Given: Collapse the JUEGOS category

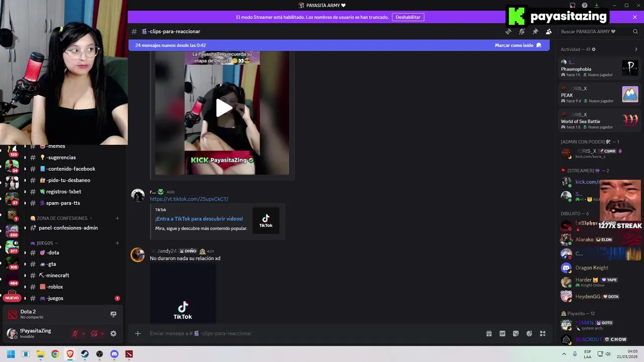Looking at the screenshot, I should coord(44,243).
